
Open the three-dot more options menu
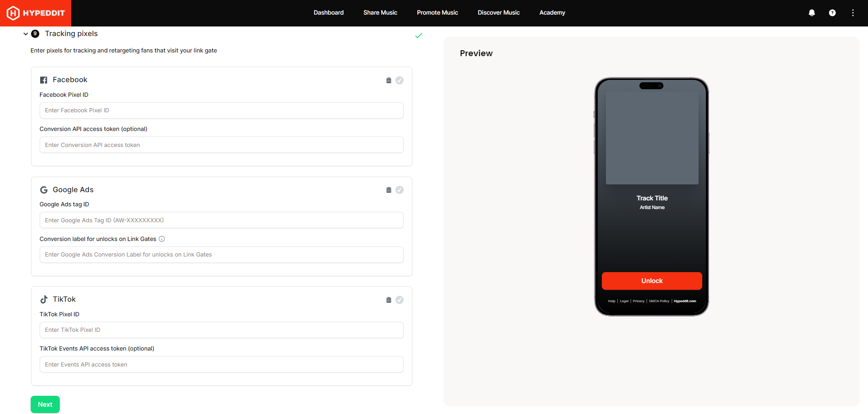(852, 13)
